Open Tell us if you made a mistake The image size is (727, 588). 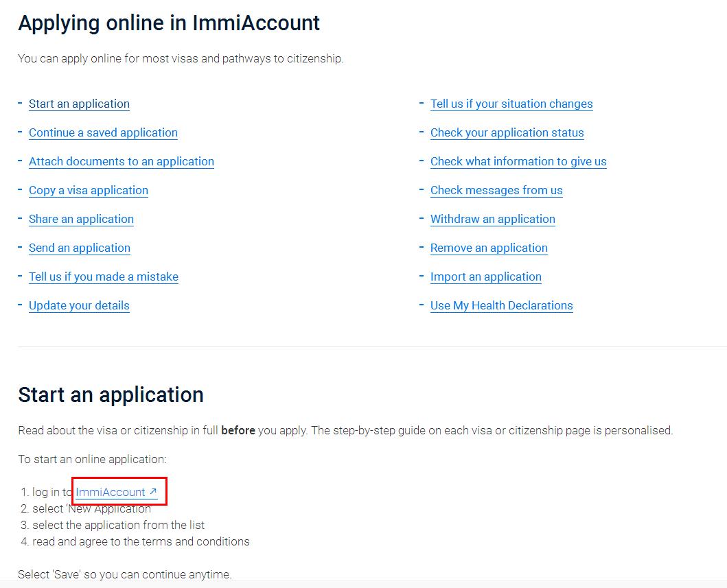104,277
